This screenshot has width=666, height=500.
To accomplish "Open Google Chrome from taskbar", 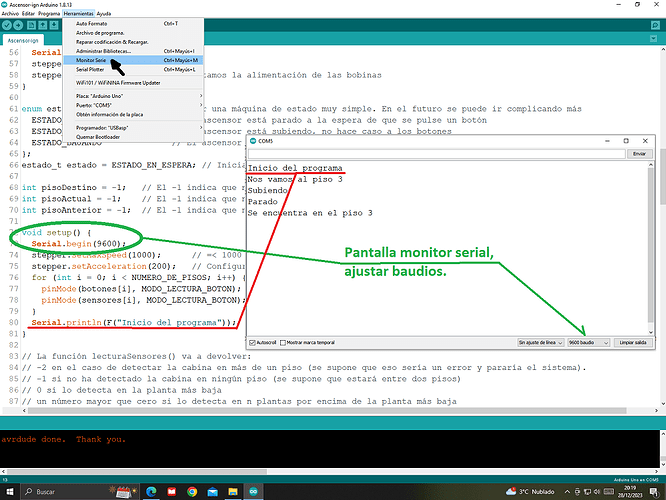I will (x=192, y=492).
